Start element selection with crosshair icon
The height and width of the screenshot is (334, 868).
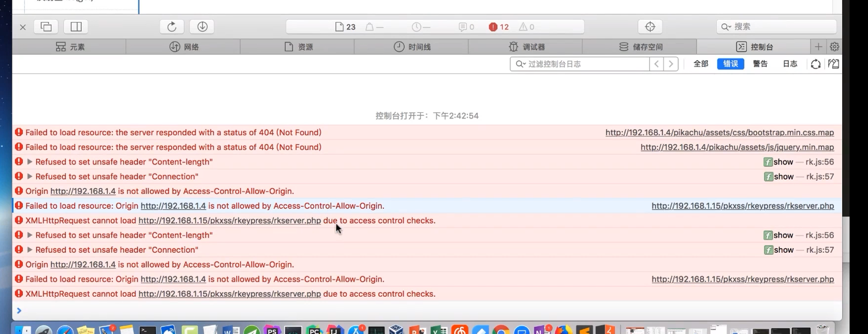coord(650,26)
